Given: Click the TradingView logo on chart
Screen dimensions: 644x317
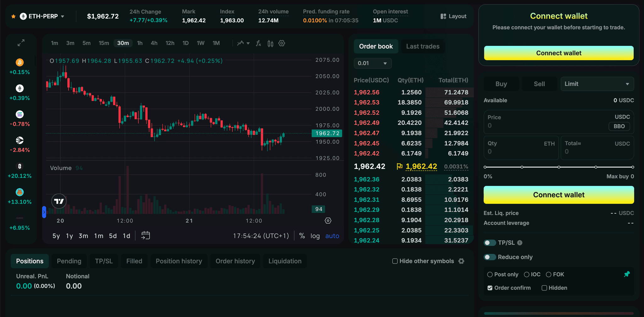Looking at the screenshot, I should [59, 201].
